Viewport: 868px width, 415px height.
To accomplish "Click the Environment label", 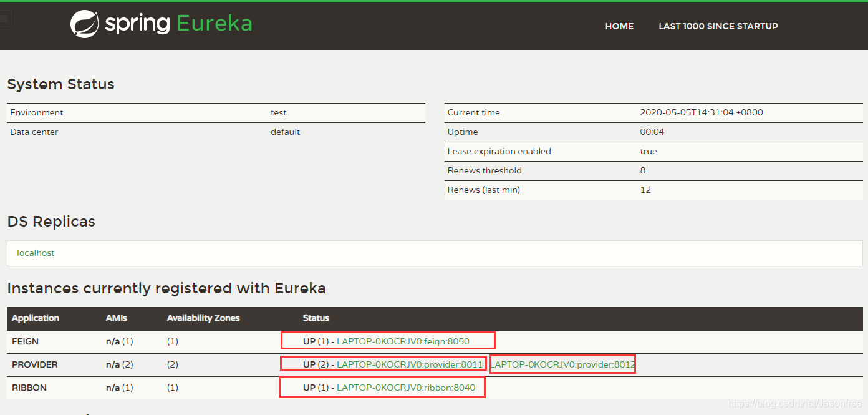I will coord(37,112).
